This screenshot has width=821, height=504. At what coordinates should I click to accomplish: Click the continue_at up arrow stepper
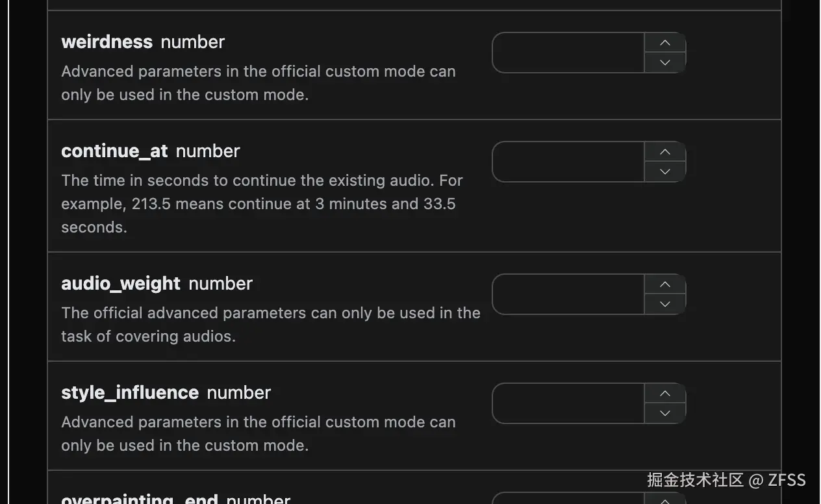[x=664, y=152]
